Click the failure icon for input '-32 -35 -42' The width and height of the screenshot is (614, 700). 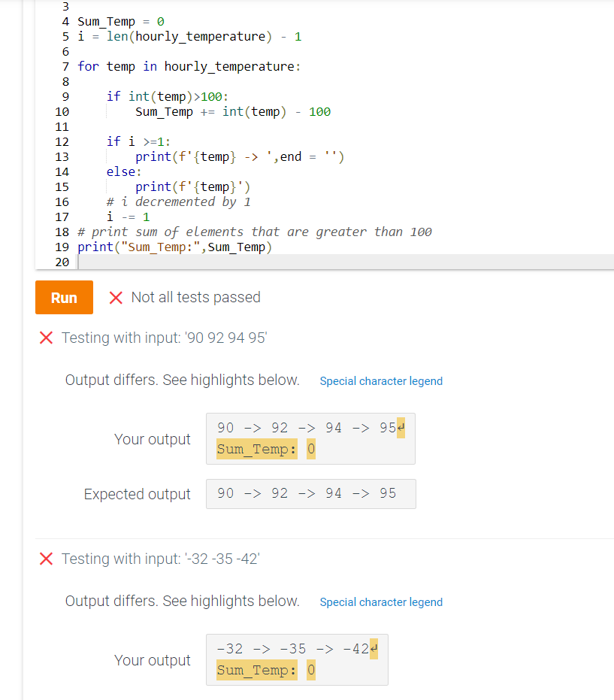coord(46,559)
